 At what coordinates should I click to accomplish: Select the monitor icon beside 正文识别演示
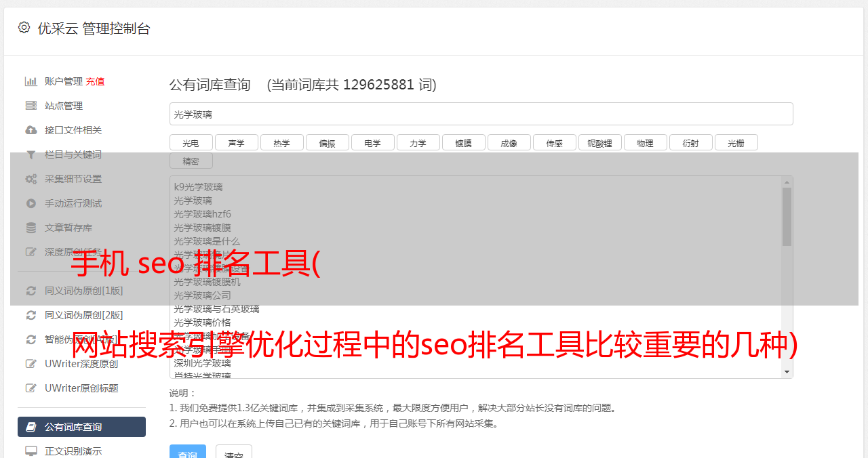point(31,451)
